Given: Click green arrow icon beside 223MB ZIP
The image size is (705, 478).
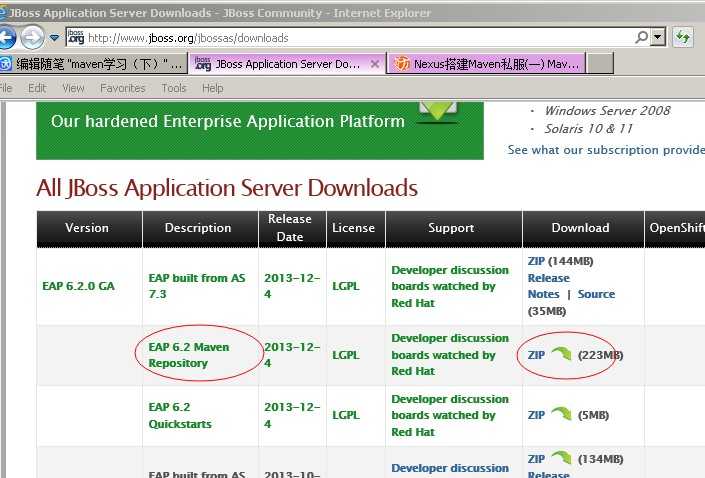Looking at the screenshot, I should pos(561,354).
